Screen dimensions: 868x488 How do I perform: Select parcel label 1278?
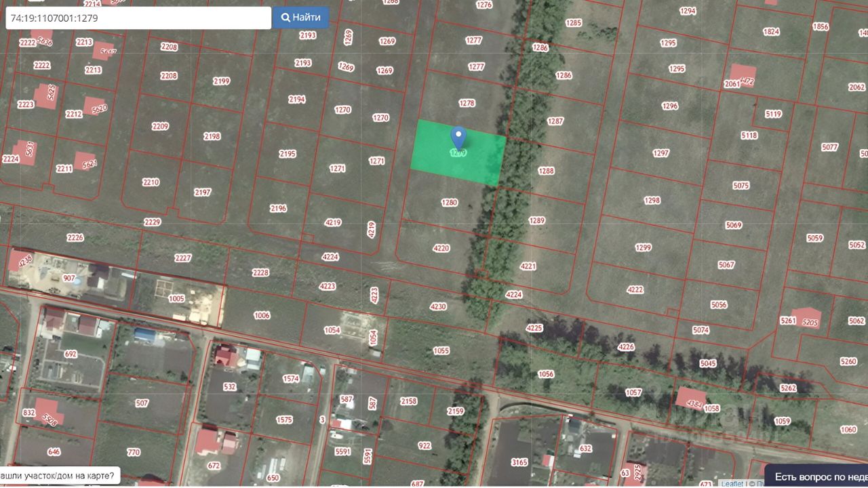tap(467, 104)
